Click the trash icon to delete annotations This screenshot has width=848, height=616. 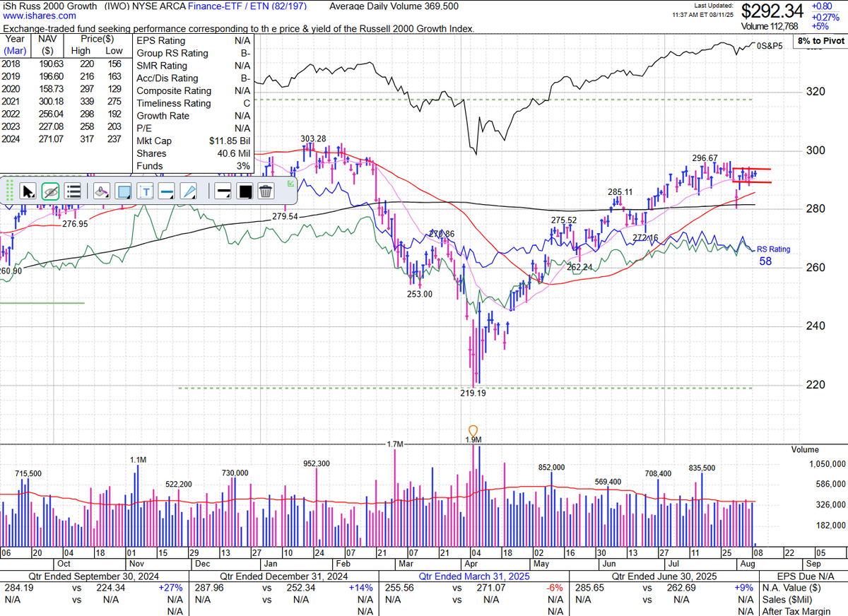(266, 191)
